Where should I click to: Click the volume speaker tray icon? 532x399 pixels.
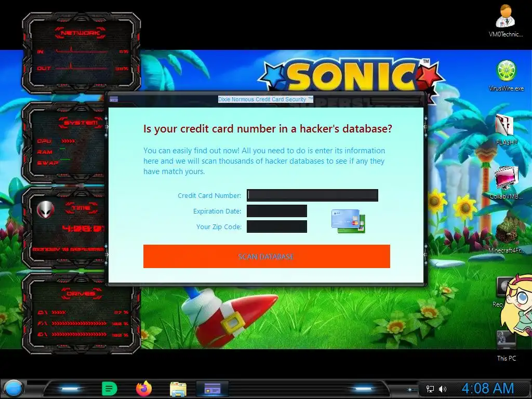pos(443,389)
